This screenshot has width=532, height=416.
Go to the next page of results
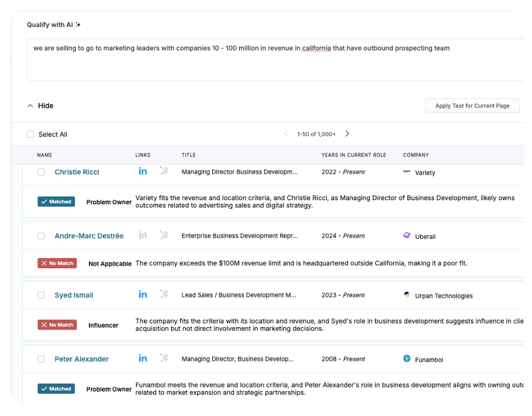[x=347, y=134]
